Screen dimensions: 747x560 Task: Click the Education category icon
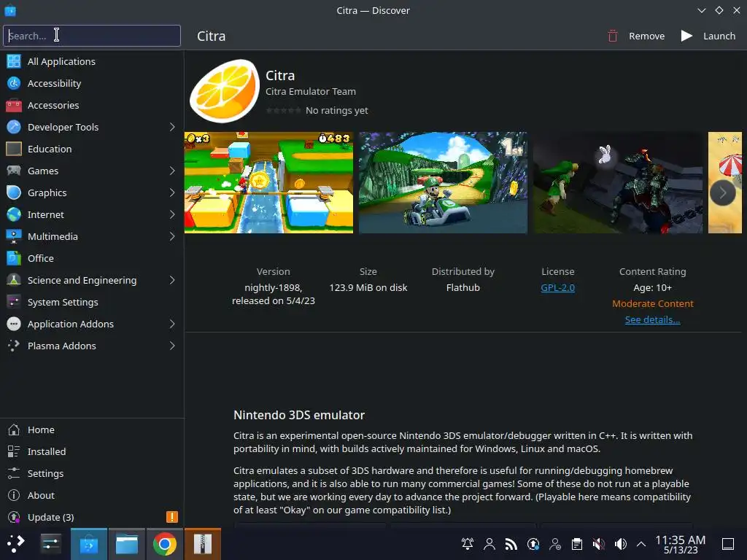pos(14,149)
